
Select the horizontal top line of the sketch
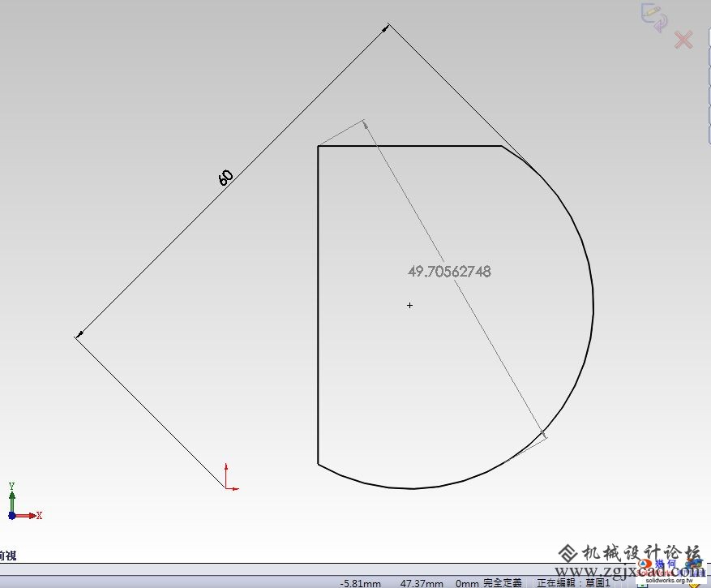pyautogui.click(x=410, y=146)
